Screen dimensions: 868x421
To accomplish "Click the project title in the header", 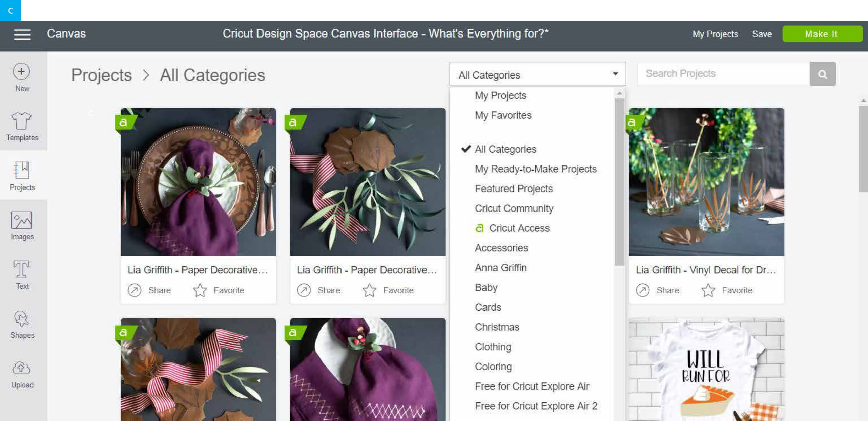I will point(386,34).
